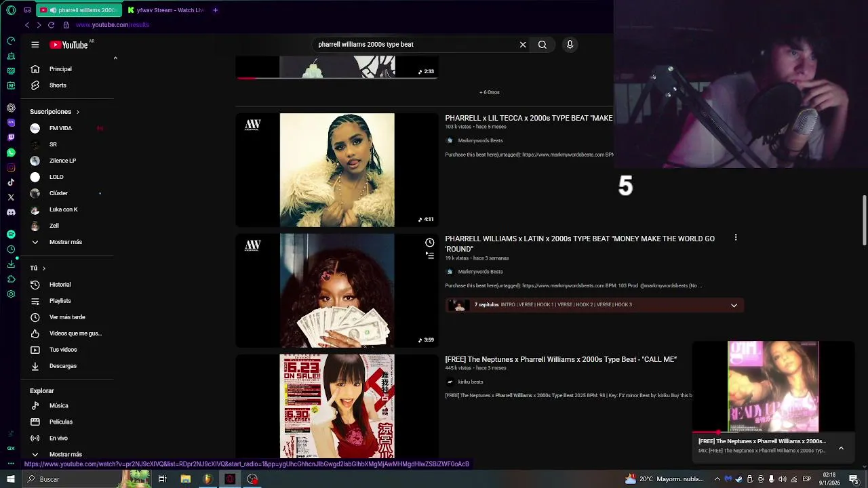The width and height of the screenshot is (868, 488).
Task: Open the Opera sidebar downloads panel
Action: tap(11, 264)
